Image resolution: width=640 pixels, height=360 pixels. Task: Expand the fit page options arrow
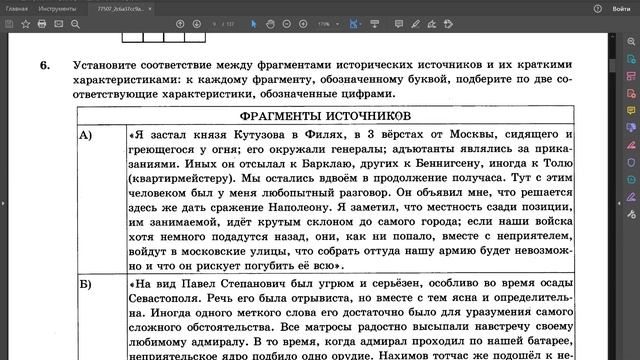(x=361, y=24)
